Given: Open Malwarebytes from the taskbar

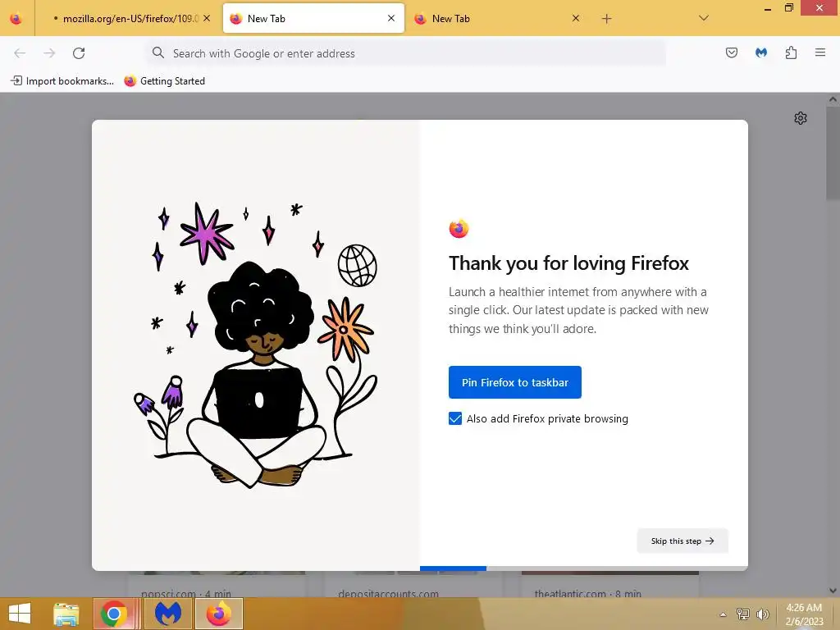Looking at the screenshot, I should (x=167, y=614).
